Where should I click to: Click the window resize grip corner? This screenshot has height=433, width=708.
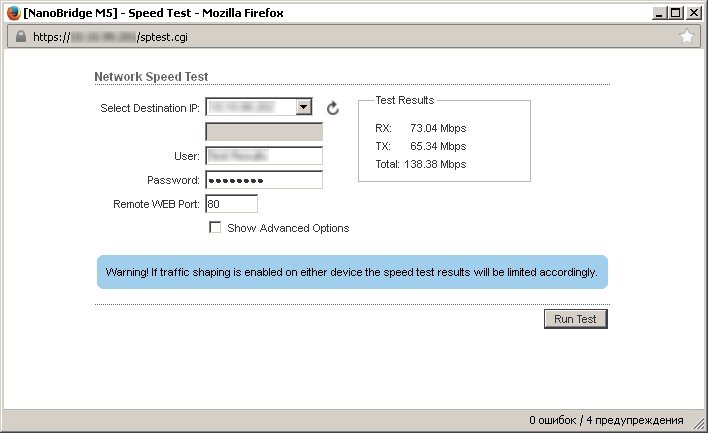click(699, 424)
